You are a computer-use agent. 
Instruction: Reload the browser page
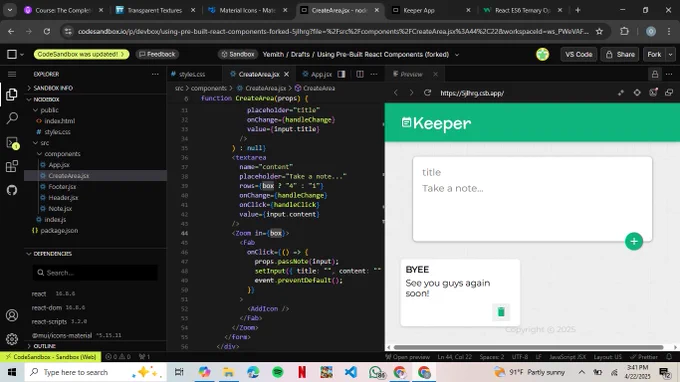click(47, 31)
